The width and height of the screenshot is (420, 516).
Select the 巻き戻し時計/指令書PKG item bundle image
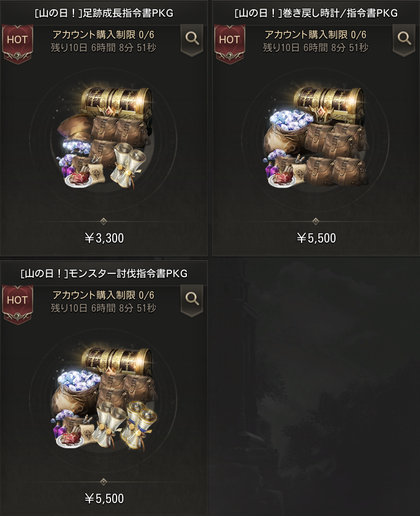(316, 138)
